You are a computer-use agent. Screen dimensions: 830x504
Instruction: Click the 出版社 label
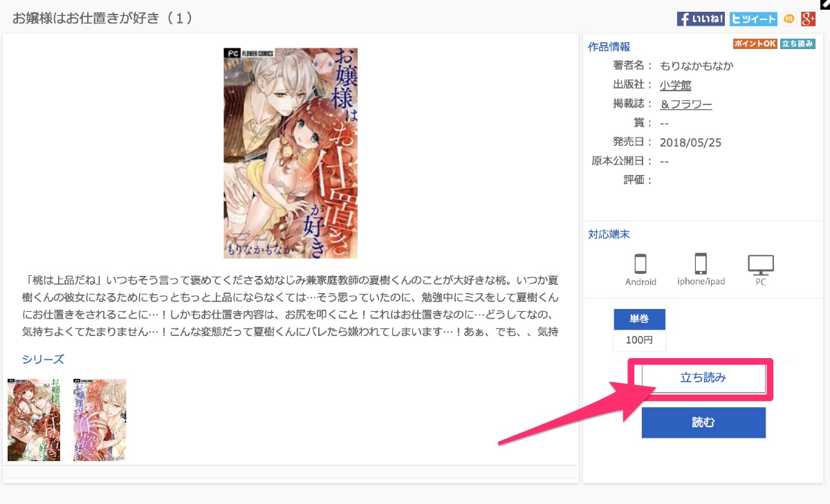click(x=632, y=85)
